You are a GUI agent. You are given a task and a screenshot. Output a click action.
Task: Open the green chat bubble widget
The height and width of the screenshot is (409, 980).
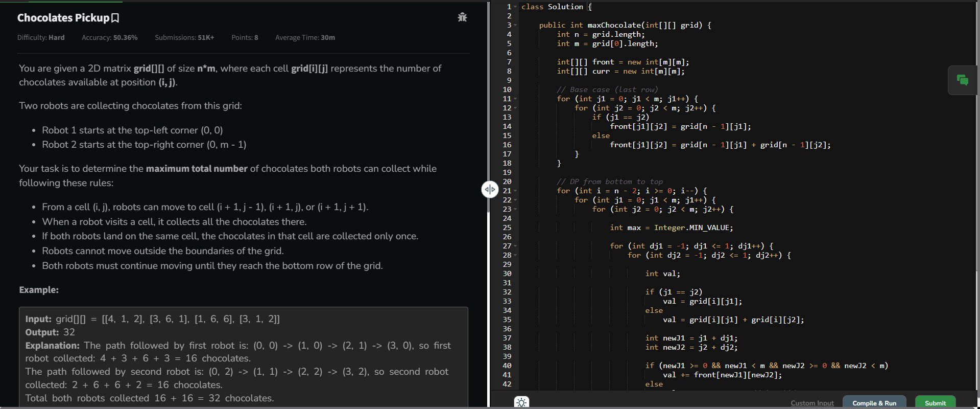(962, 80)
